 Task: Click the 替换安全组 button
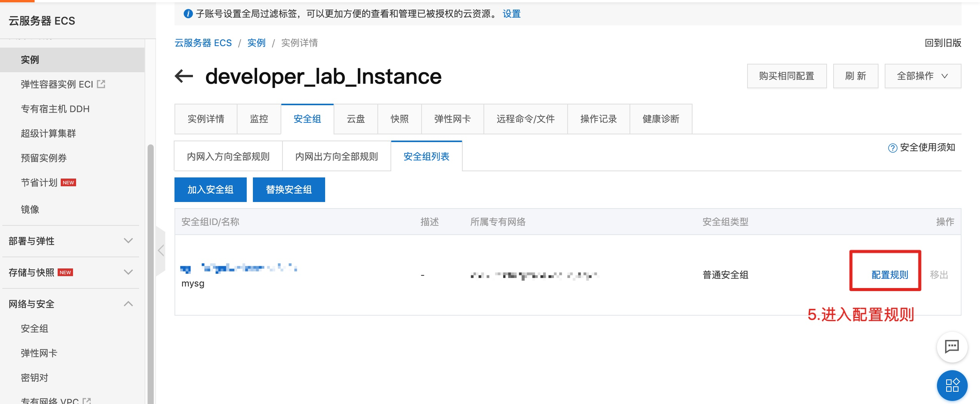click(289, 190)
